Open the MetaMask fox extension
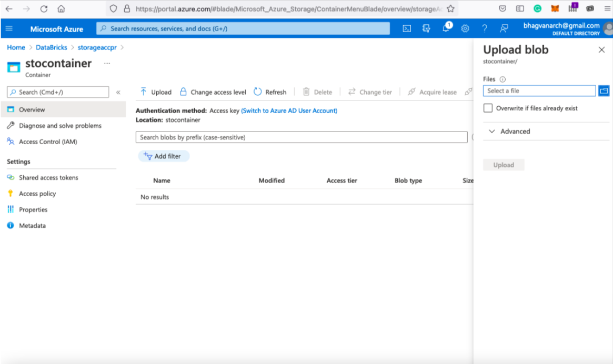613x364 pixels. 555,8
